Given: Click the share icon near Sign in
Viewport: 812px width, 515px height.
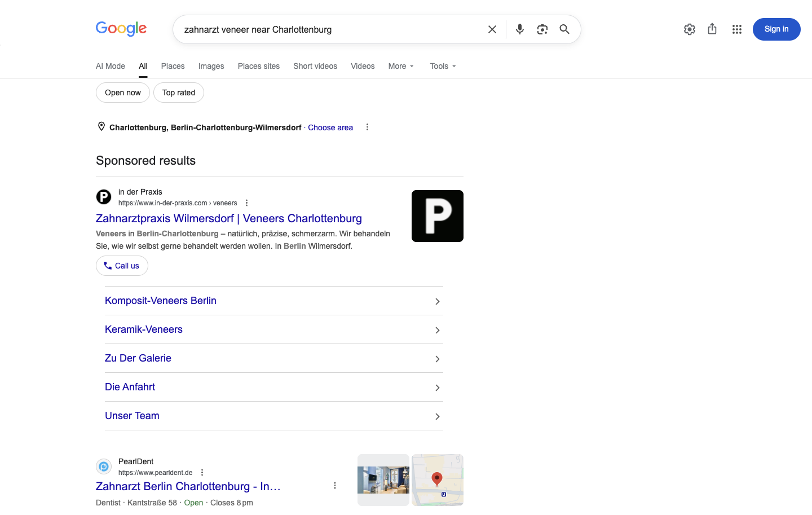Looking at the screenshot, I should (712, 29).
